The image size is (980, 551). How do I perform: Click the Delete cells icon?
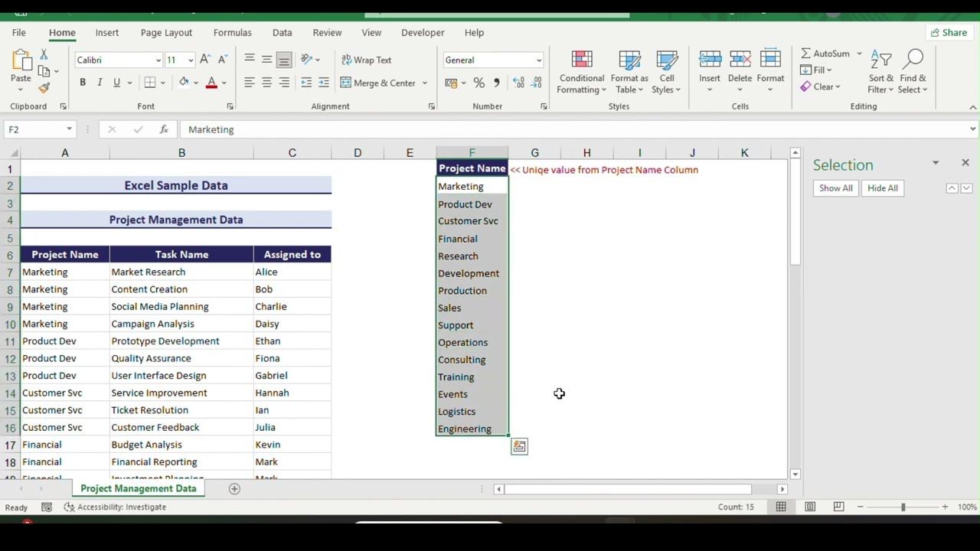[740, 60]
